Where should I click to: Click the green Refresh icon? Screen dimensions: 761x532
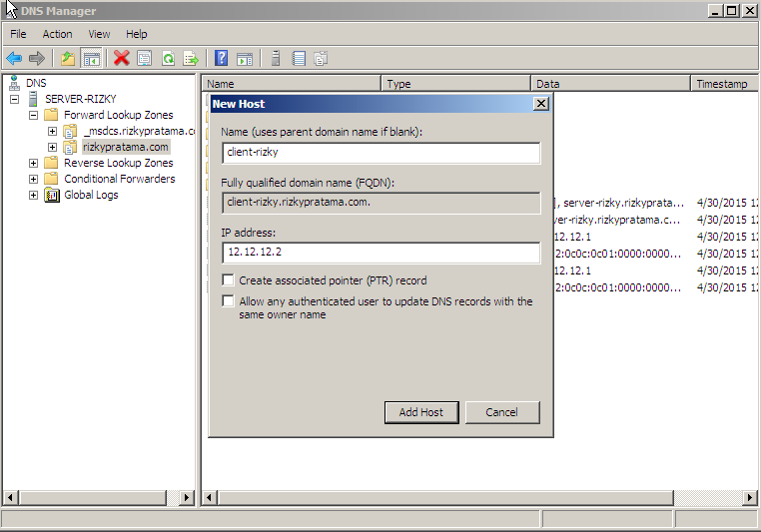pyautogui.click(x=168, y=59)
